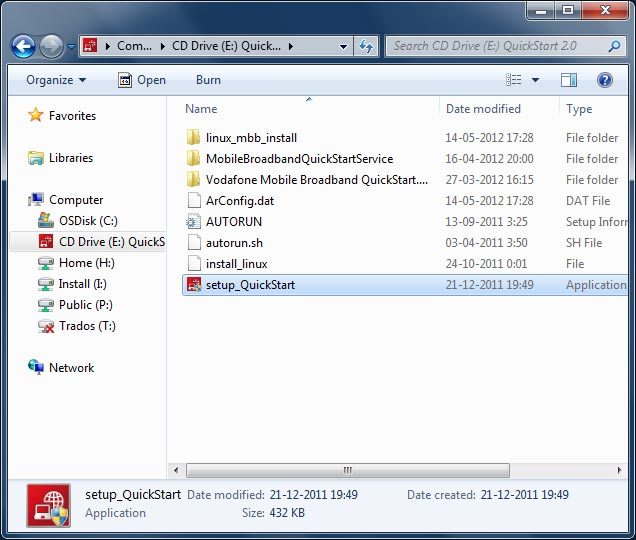The image size is (636, 540).
Task: Click the search magnifier icon
Action: (x=615, y=46)
